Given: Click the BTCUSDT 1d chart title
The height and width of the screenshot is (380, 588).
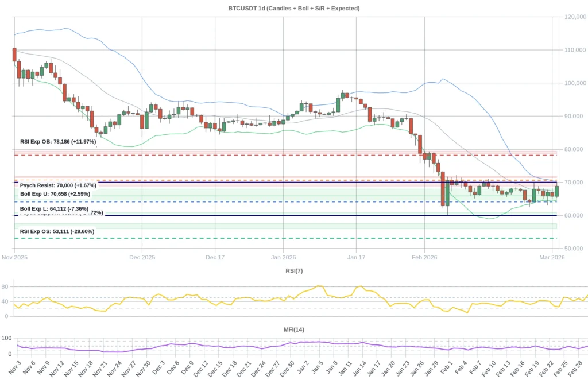Looking at the screenshot, I should [294, 8].
